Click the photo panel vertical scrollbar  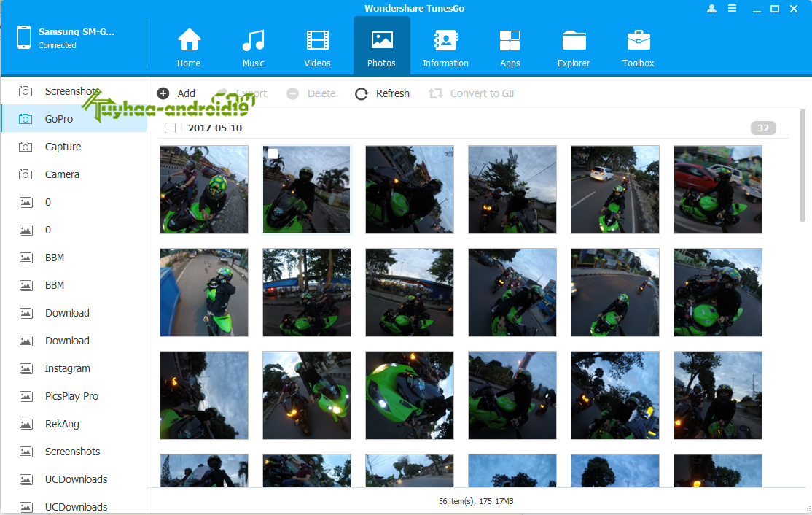[x=803, y=166]
